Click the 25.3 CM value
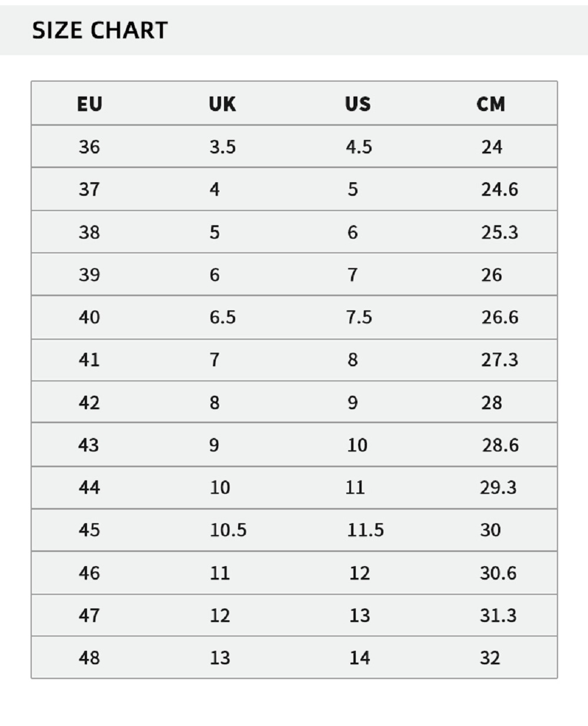 pyautogui.click(x=499, y=232)
